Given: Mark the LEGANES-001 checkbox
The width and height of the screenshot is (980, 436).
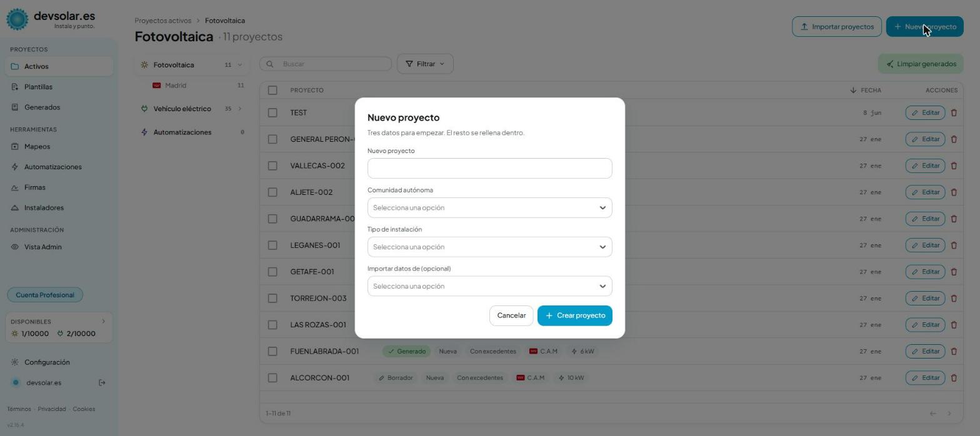Looking at the screenshot, I should coord(272,245).
